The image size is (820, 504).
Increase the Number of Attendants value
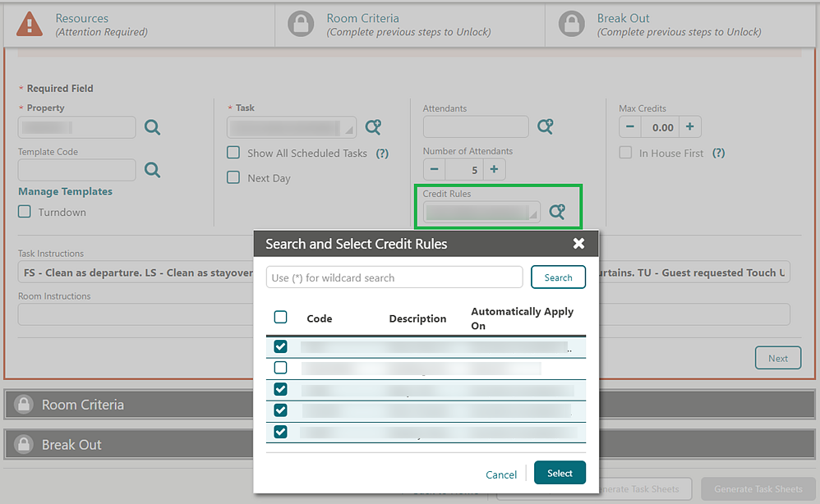492,169
